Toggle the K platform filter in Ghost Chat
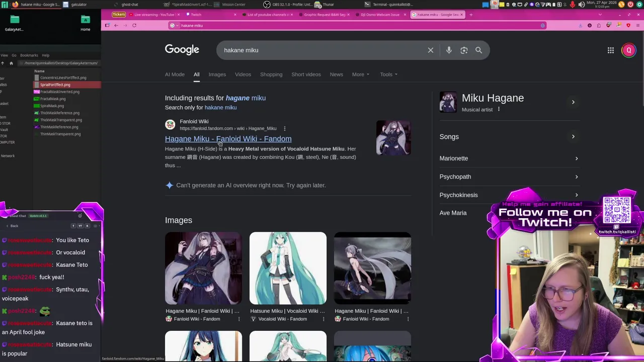The height and width of the screenshot is (362, 644). [x=87, y=226]
